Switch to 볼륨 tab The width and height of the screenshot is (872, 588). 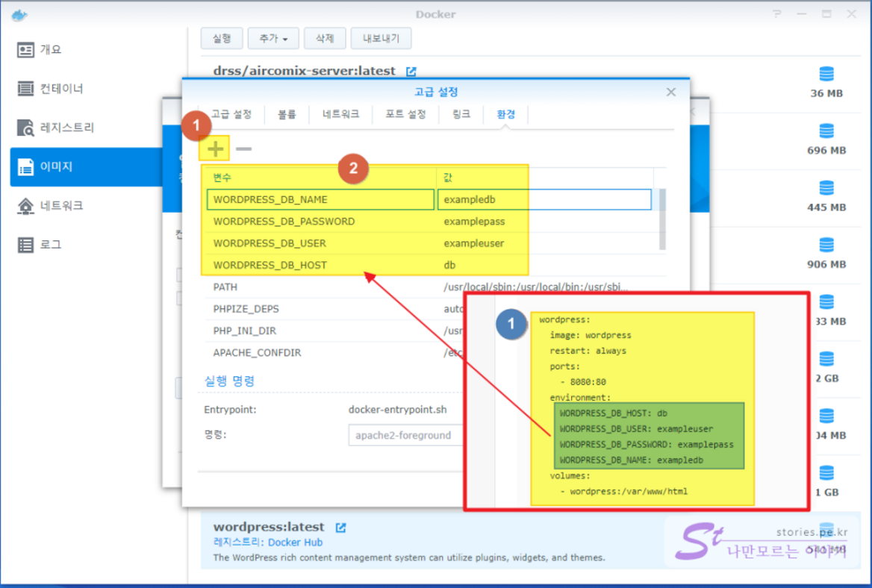pyautogui.click(x=287, y=114)
